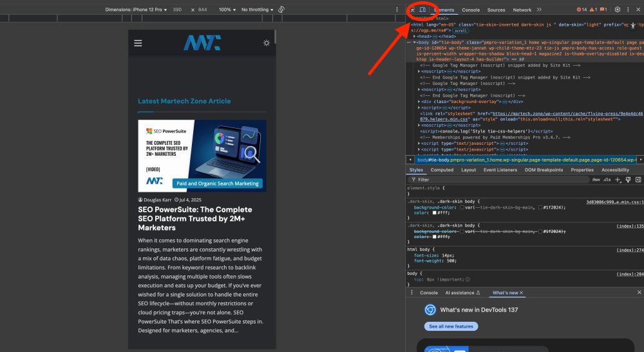This screenshot has width=644, height=352.
Task: Close the bottom drawer panel
Action: click(639, 293)
